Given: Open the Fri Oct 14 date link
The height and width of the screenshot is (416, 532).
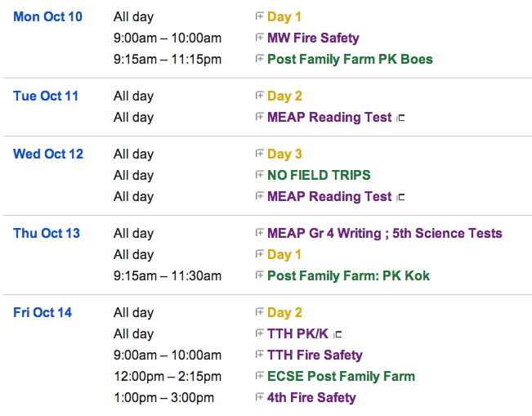Looking at the screenshot, I should [x=42, y=312].
